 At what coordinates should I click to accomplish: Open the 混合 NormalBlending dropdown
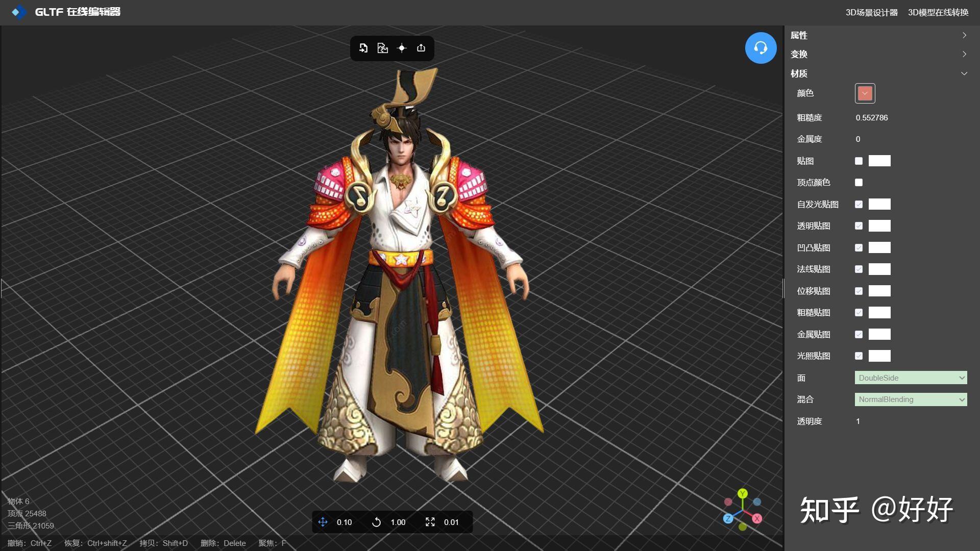911,399
